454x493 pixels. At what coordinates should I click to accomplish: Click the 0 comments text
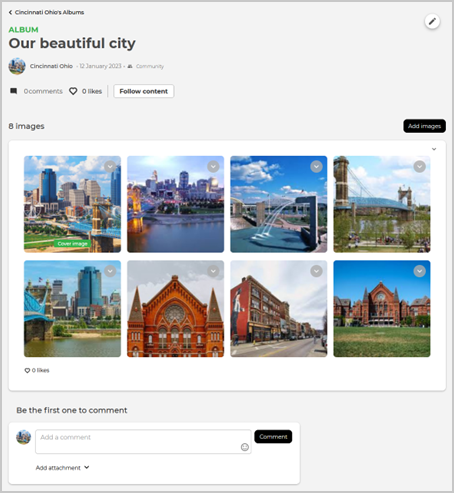pyautogui.click(x=43, y=91)
